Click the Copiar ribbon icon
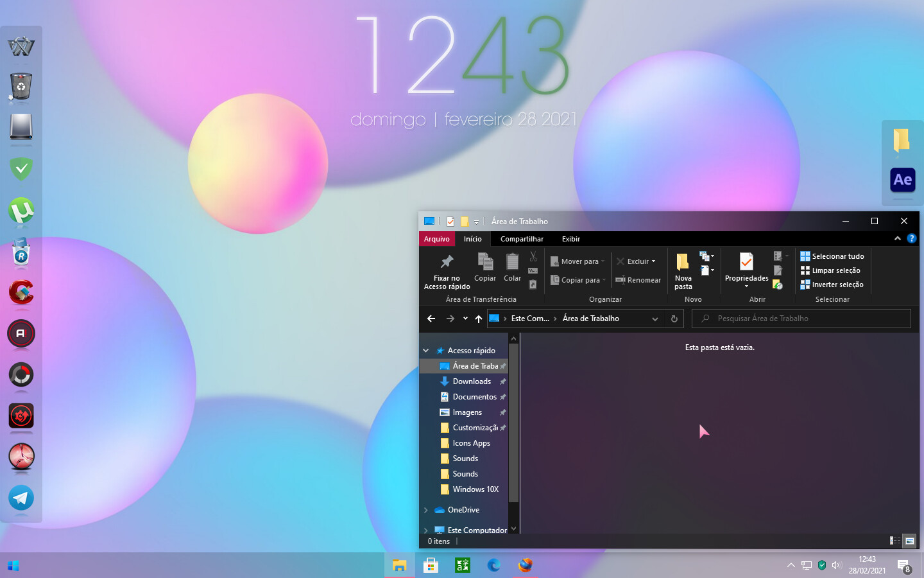 [485, 261]
